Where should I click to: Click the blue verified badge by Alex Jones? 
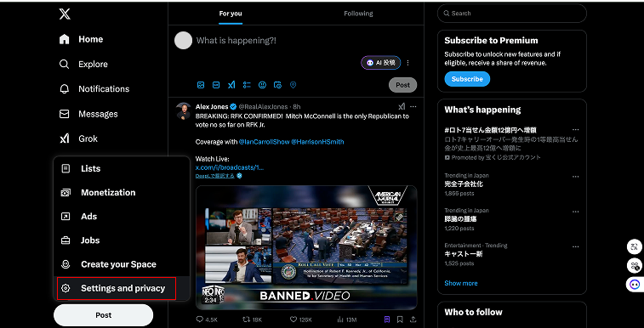pyautogui.click(x=233, y=106)
